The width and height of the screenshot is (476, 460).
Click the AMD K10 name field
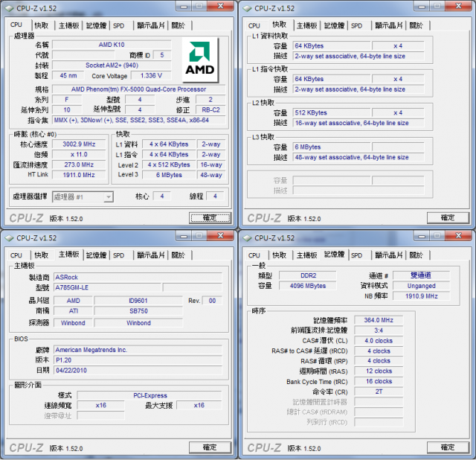(x=112, y=45)
